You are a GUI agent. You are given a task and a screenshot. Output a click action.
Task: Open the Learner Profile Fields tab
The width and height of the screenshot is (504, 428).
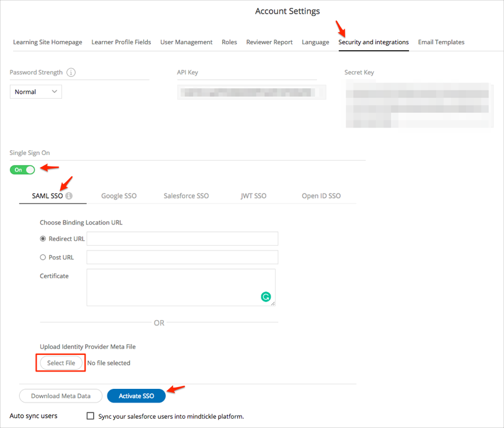point(121,42)
